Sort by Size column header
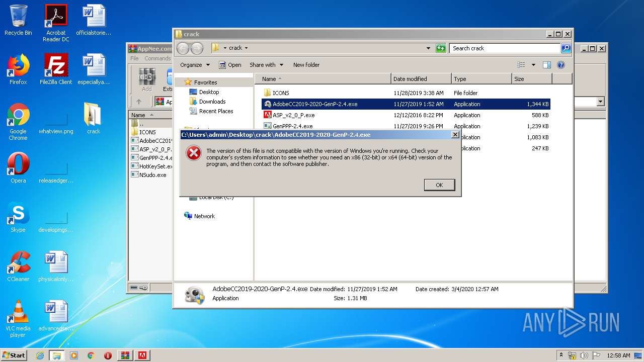 tap(532, 79)
